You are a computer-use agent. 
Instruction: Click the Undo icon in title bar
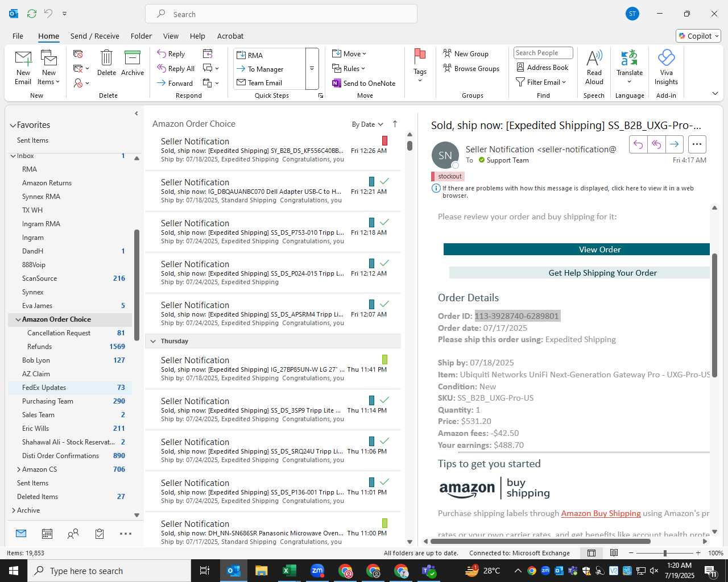pos(48,13)
